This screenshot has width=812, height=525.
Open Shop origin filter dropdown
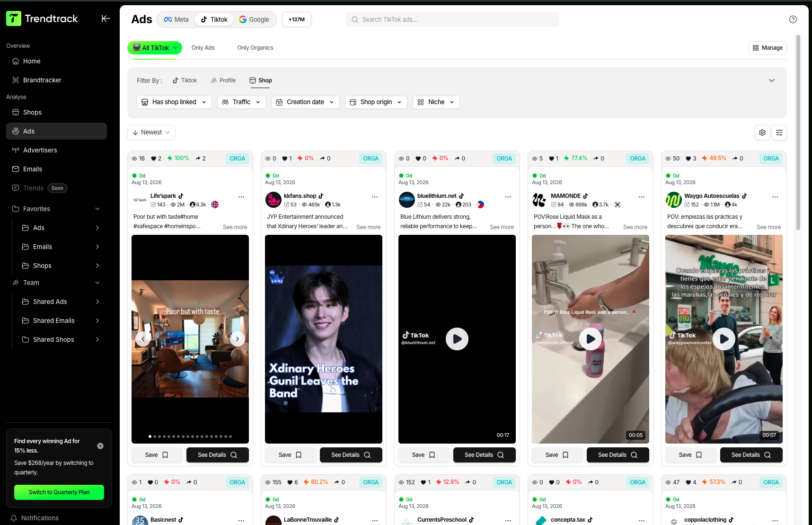[x=376, y=102]
